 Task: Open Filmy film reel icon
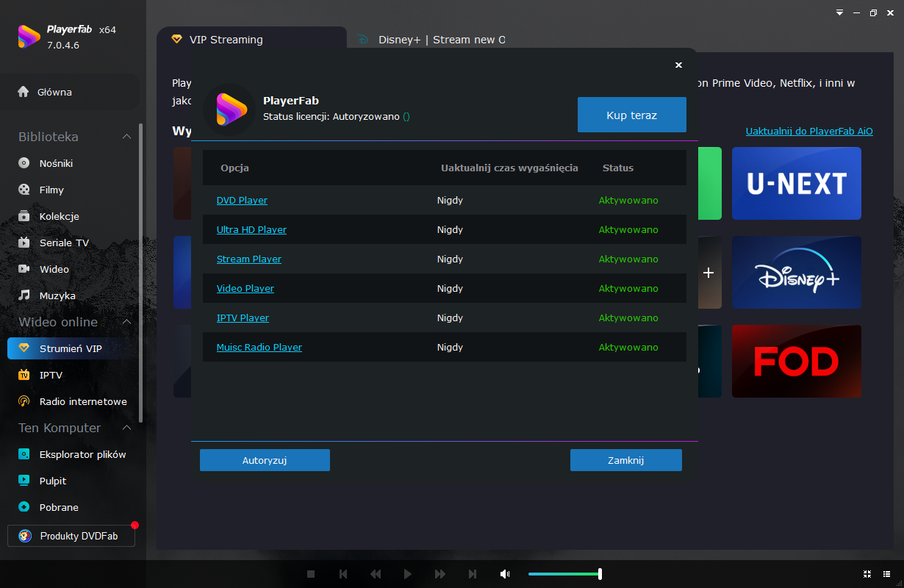[x=24, y=190]
